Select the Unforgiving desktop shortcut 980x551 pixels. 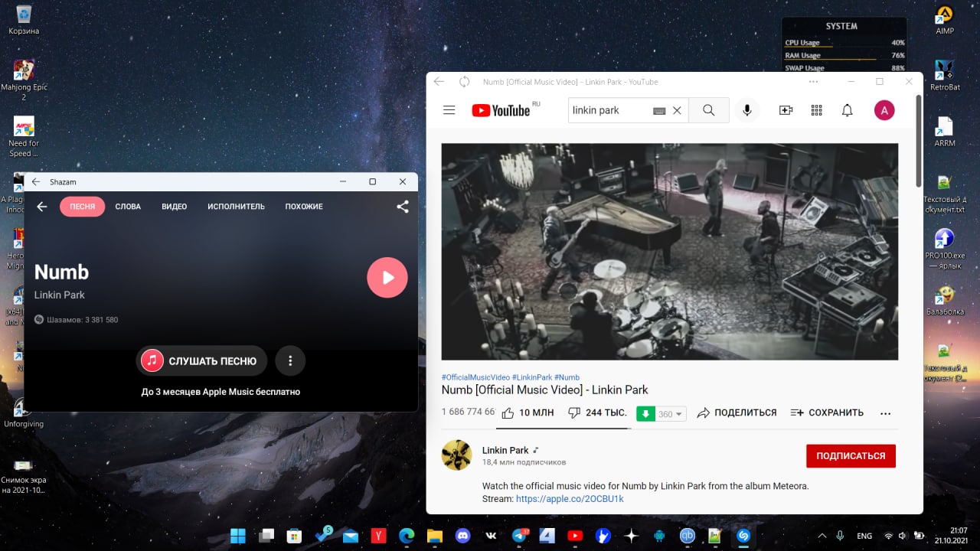tap(24, 412)
